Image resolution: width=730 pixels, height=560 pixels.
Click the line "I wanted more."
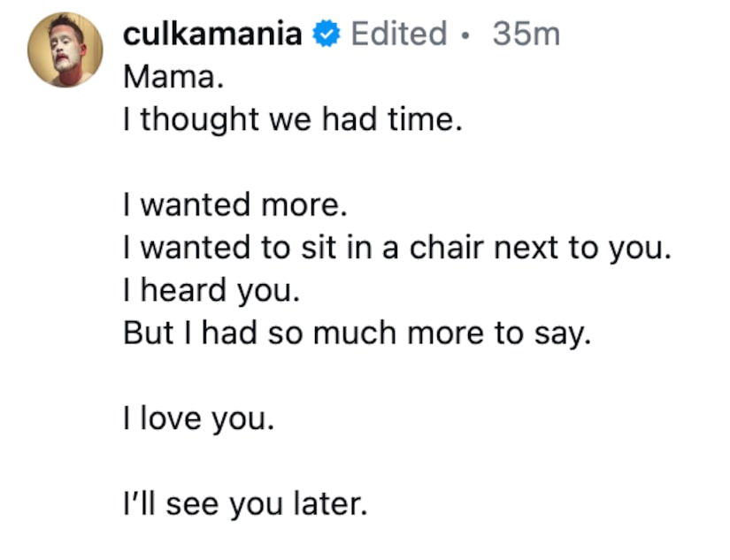[x=230, y=205]
